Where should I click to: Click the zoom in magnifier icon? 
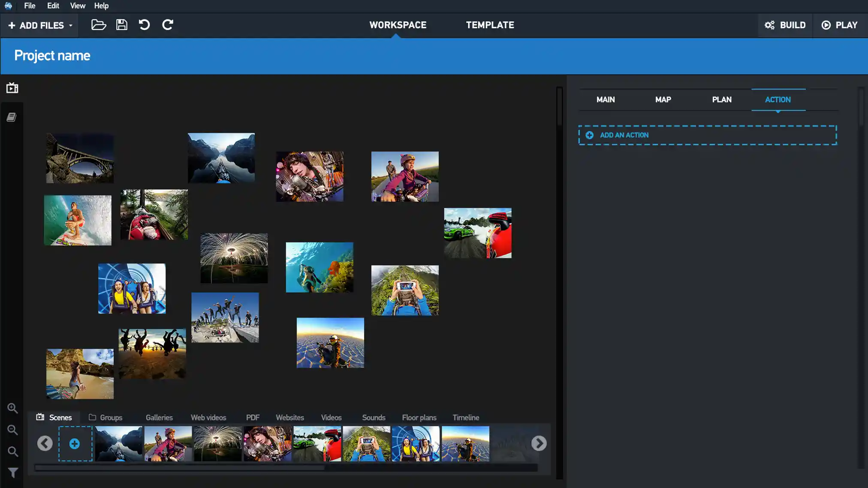[12, 408]
